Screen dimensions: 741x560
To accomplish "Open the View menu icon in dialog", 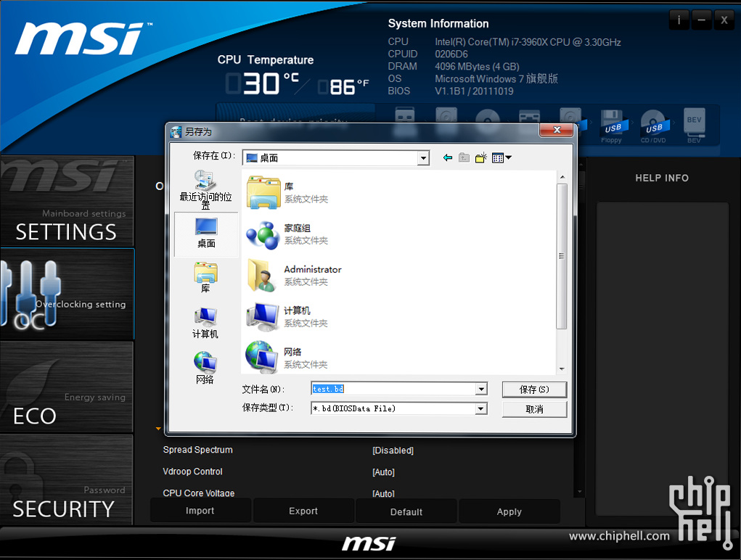I will (501, 157).
